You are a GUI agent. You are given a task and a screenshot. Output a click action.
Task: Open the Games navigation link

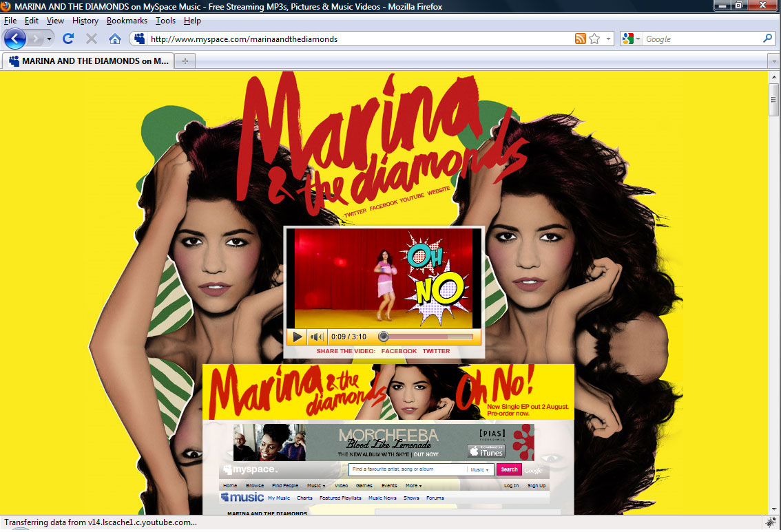[x=364, y=486]
